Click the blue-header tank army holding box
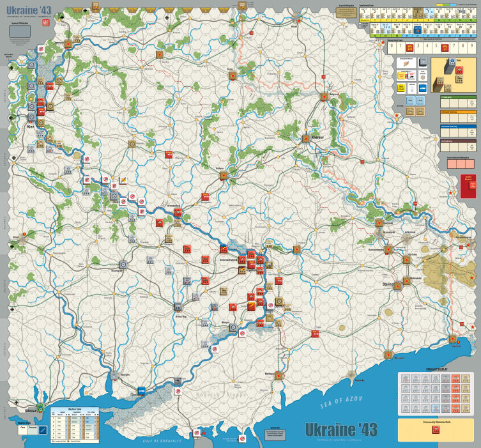This screenshot has height=448, width=481. (458, 131)
